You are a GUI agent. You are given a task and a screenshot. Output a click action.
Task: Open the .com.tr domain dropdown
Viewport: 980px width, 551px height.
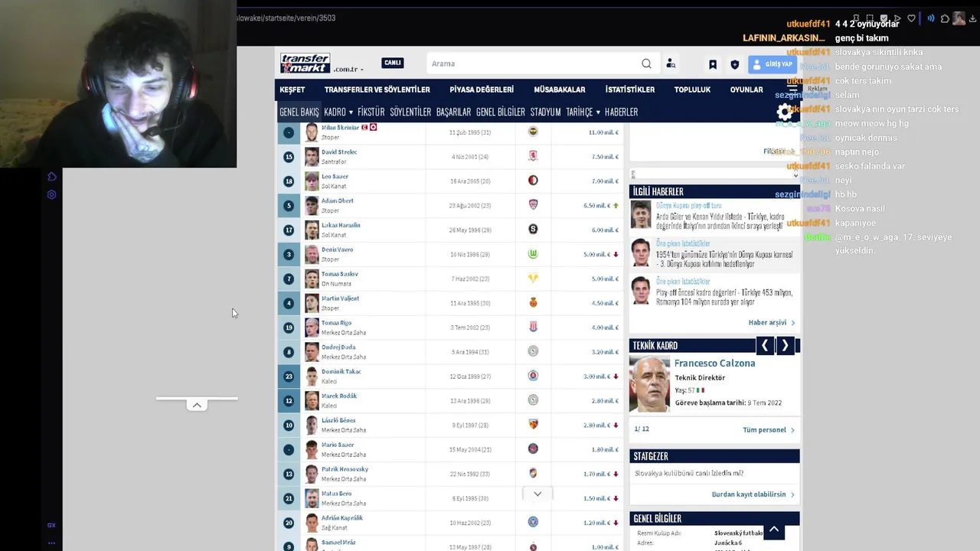(x=348, y=69)
